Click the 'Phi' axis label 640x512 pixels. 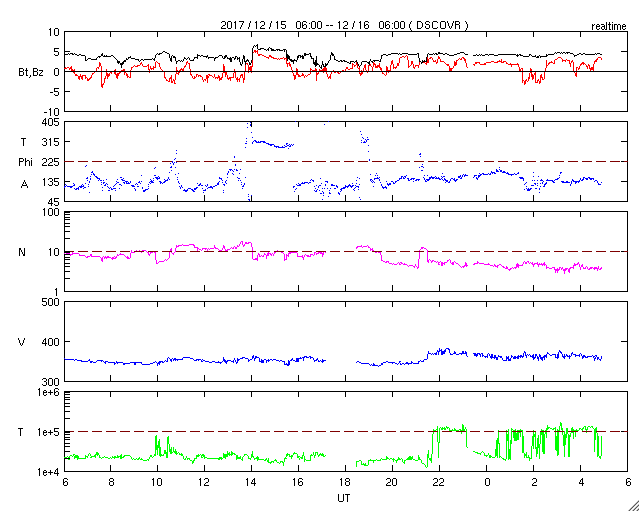point(25,162)
